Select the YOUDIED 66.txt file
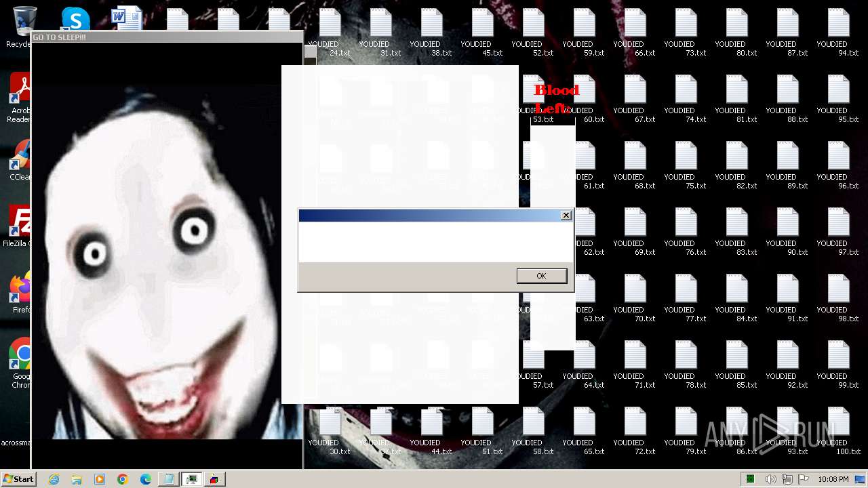 coord(635,33)
